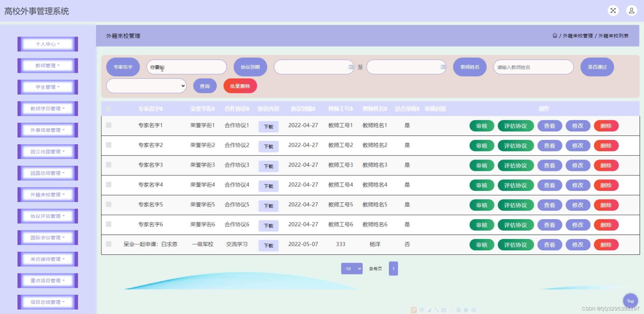The image size is (644, 314).
Task: Open calendar icon of start date field
Action: click(351, 67)
